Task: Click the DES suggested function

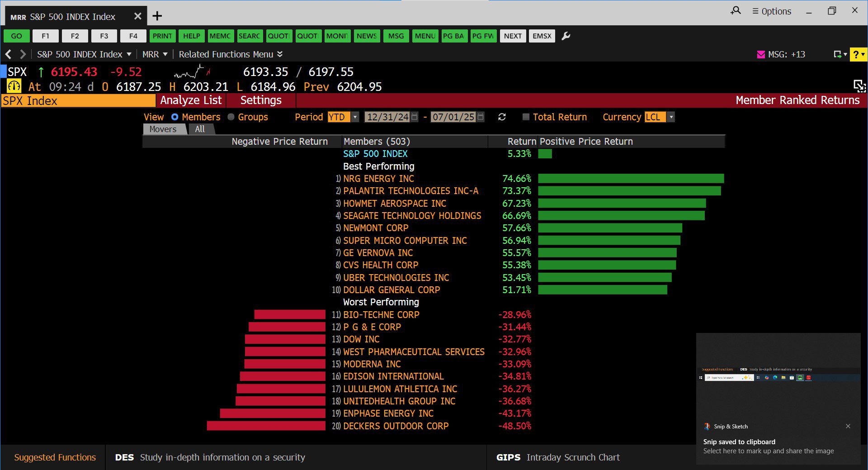Action: [x=210, y=457]
